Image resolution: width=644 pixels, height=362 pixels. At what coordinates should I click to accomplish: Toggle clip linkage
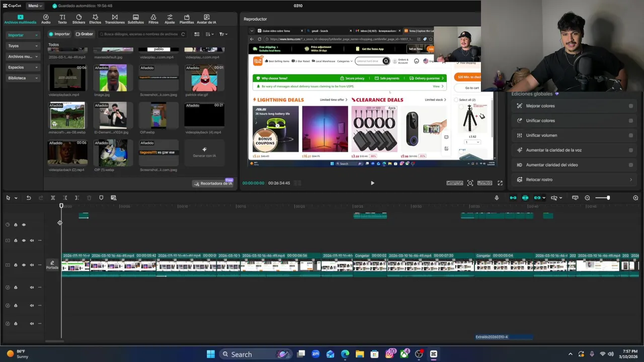[537, 198]
